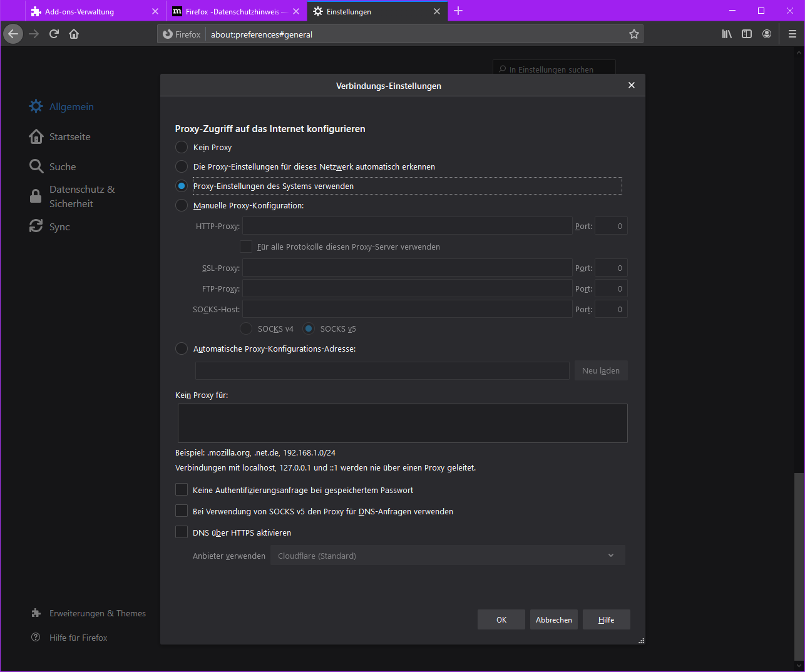805x672 pixels.
Task: Click the dialog resize grip corner
Action: pyautogui.click(x=641, y=641)
